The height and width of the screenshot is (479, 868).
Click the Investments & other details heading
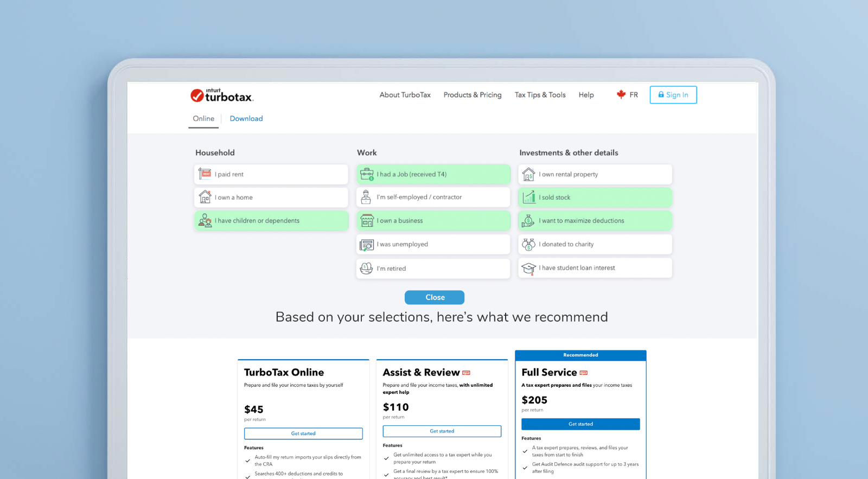[569, 153]
